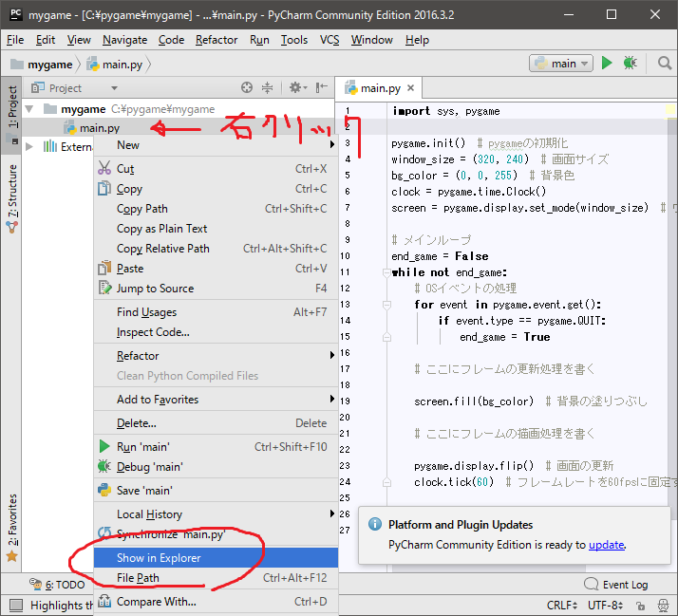Click the Cut scissors icon in context menu
This screenshot has width=678, height=616.
104,168
